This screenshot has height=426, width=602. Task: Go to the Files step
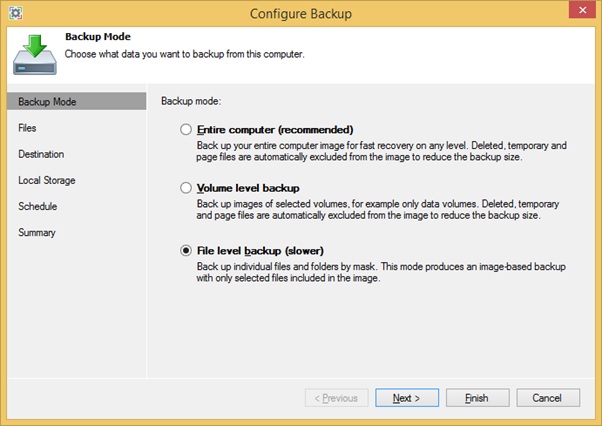tap(27, 128)
